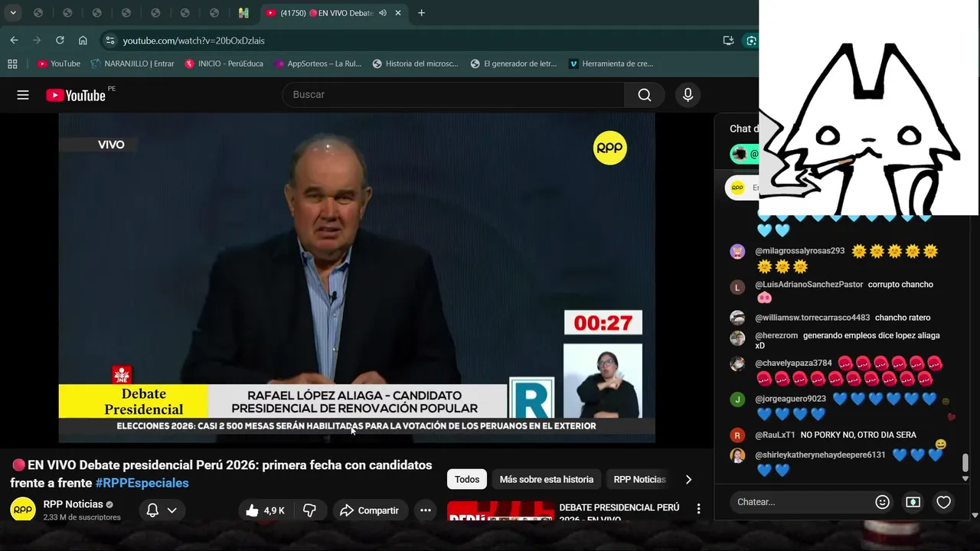
Task: Click chat scrollbar down arrow
Action: tap(965, 478)
